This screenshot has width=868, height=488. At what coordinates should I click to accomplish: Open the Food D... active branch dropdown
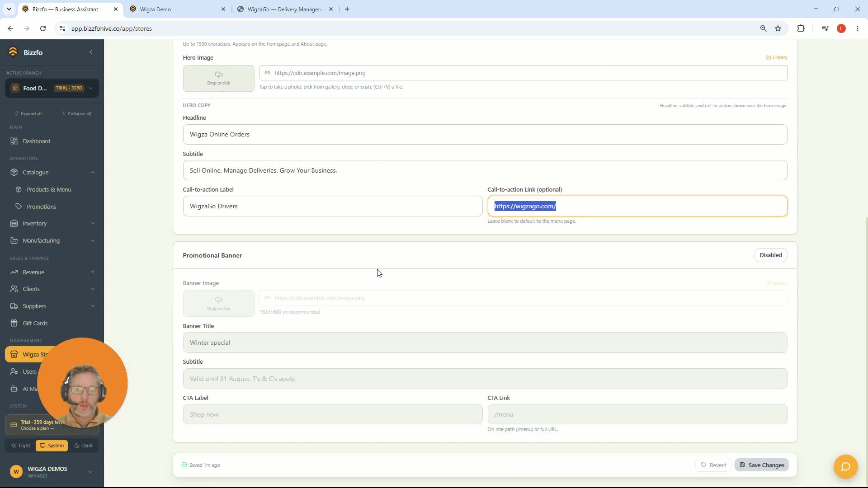click(52, 88)
